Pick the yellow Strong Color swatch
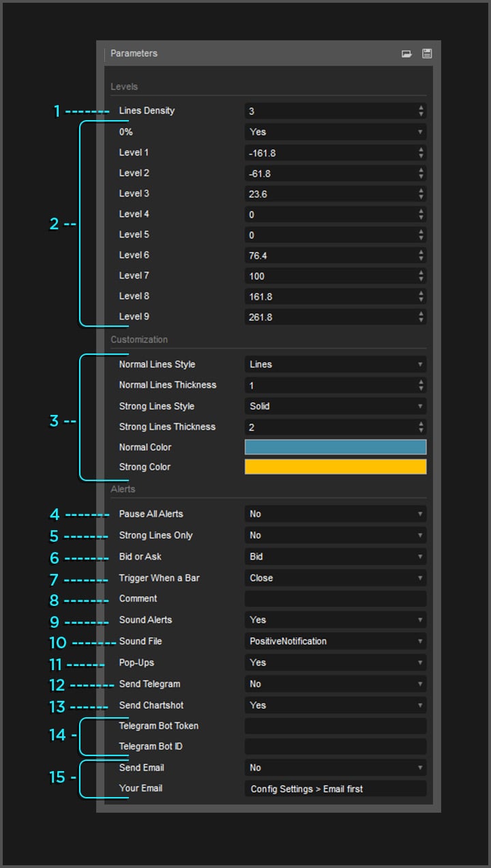The width and height of the screenshot is (491, 868). tap(336, 467)
